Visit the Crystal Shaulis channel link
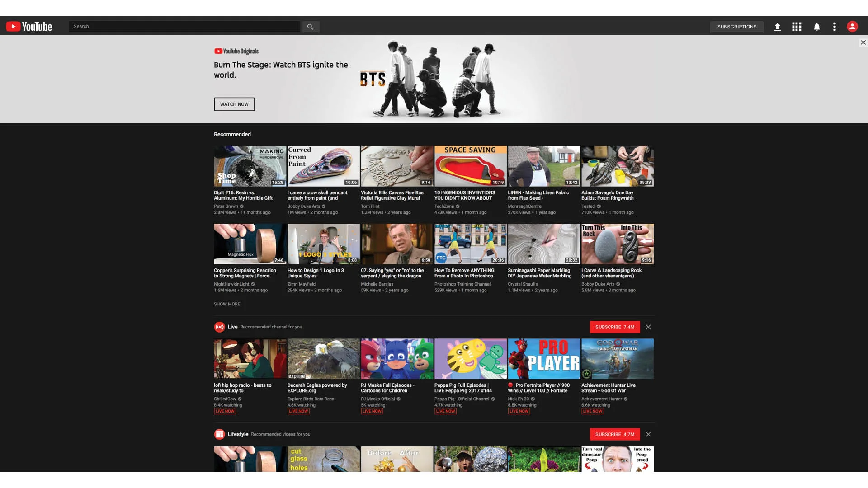This screenshot has height=488, width=868. tap(523, 284)
